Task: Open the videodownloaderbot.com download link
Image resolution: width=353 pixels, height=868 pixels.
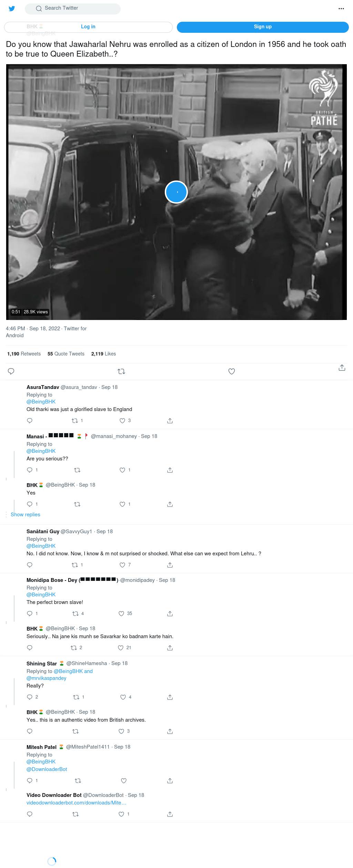Action: (77, 803)
